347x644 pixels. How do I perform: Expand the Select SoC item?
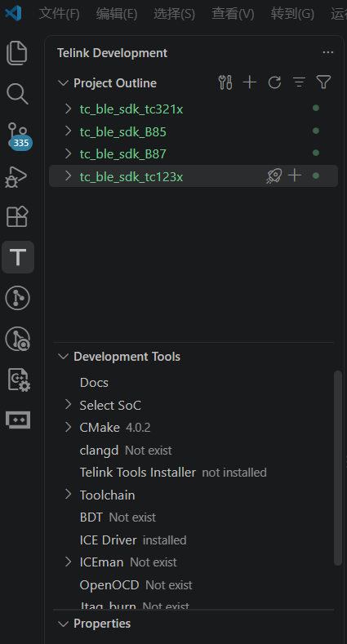68,405
